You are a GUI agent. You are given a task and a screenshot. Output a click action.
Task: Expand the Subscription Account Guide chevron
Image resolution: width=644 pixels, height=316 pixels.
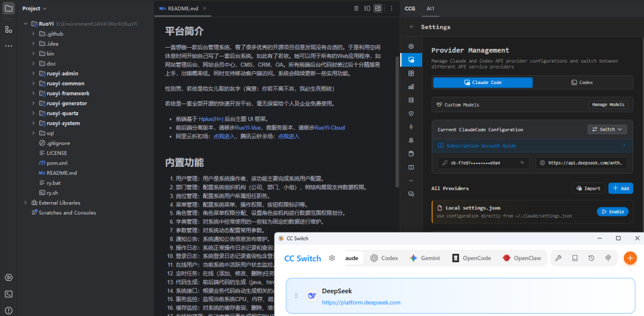click(624, 145)
